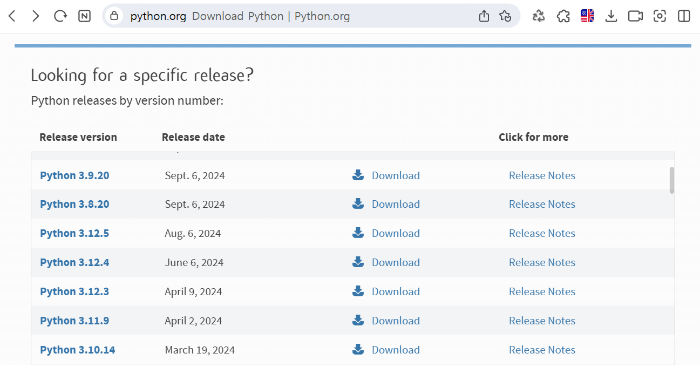Image resolution: width=700 pixels, height=365 pixels.
Task: Open the Notion extension icon in the toolbar
Action: click(84, 17)
